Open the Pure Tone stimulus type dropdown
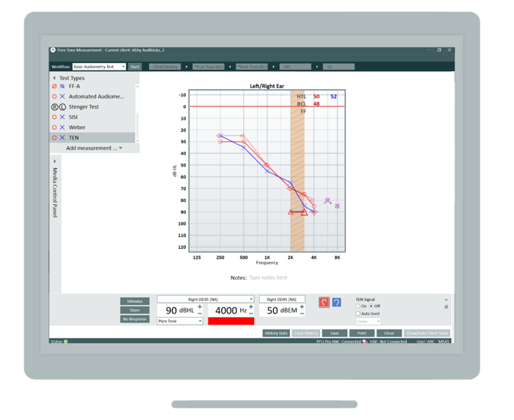514x420 pixels. [180, 321]
